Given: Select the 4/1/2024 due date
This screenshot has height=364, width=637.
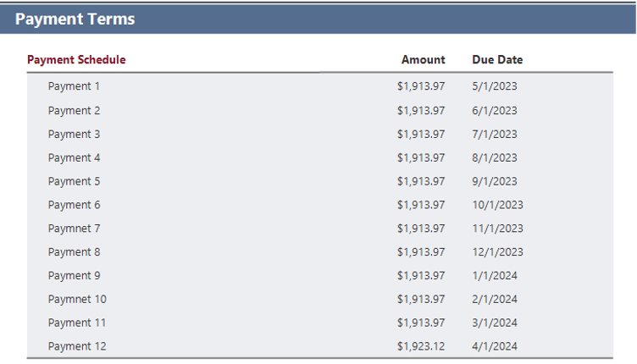Looking at the screenshot, I should (495, 346).
